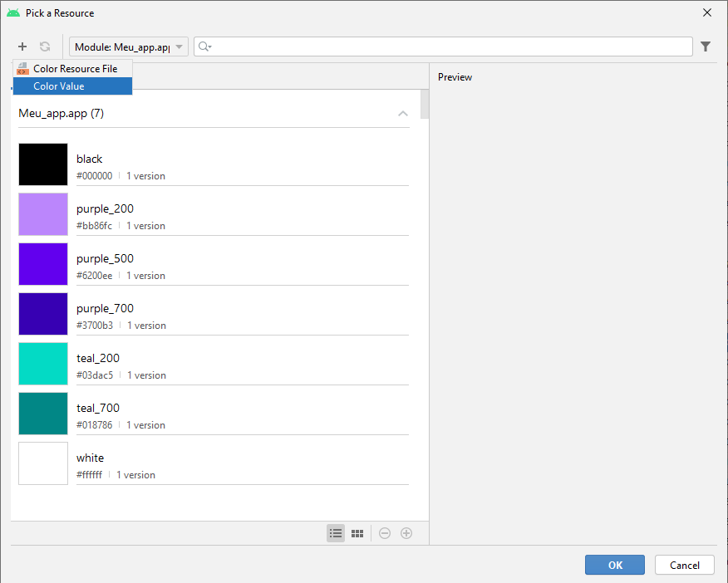
Task: Click inside the search text field
Action: 449,47
